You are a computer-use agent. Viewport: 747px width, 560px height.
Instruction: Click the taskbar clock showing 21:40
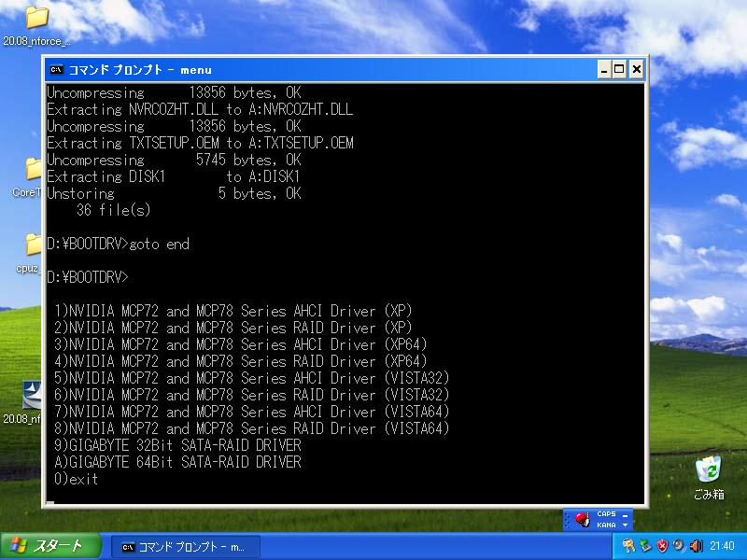point(721,546)
